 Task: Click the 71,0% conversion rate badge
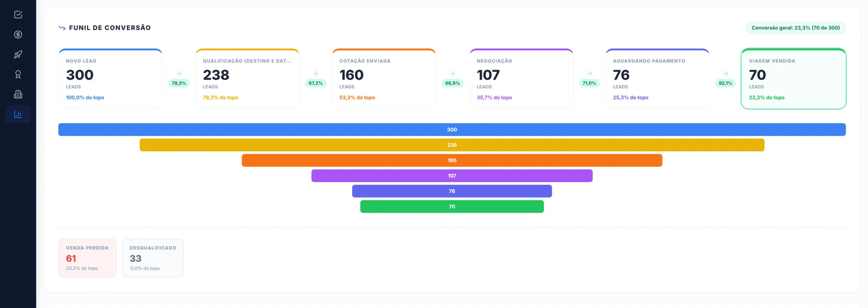click(x=589, y=83)
